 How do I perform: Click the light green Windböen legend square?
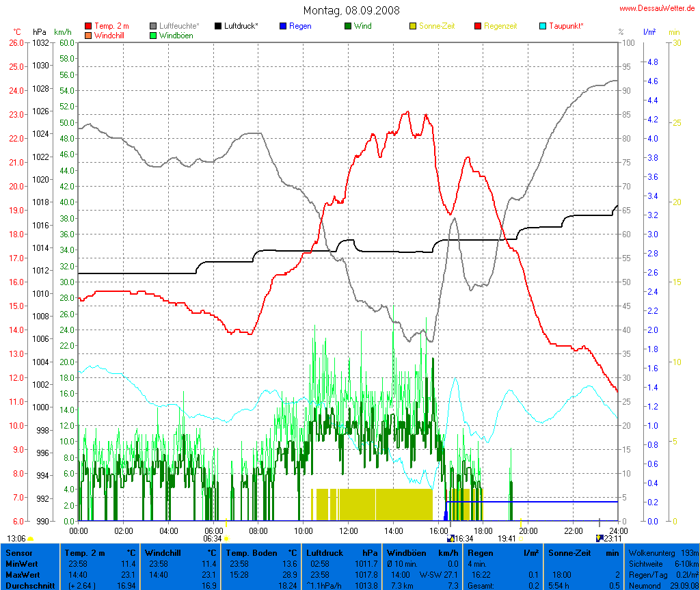click(x=153, y=35)
